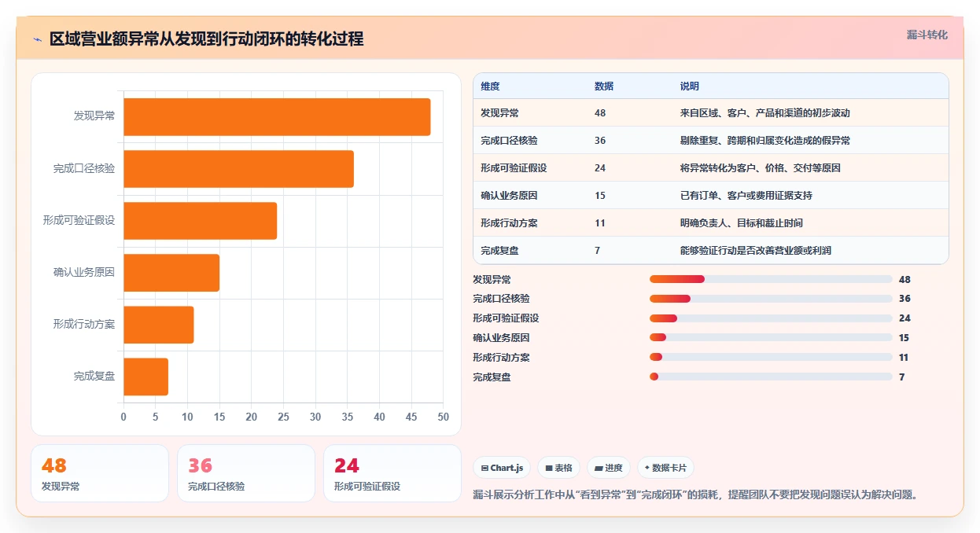Click the footer note starting with 漏斗展示分析工作中
The height and width of the screenshot is (533, 980).
(x=696, y=494)
